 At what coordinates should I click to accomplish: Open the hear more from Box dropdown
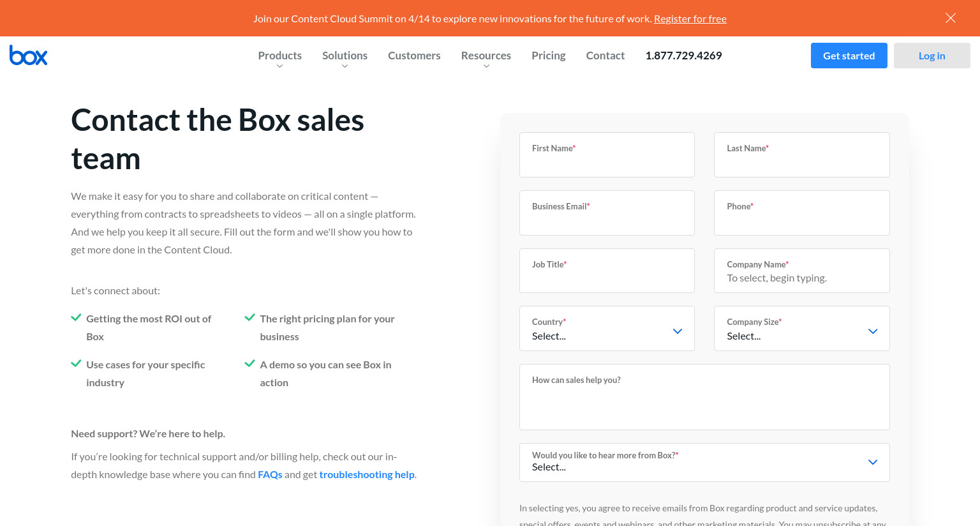(704, 462)
